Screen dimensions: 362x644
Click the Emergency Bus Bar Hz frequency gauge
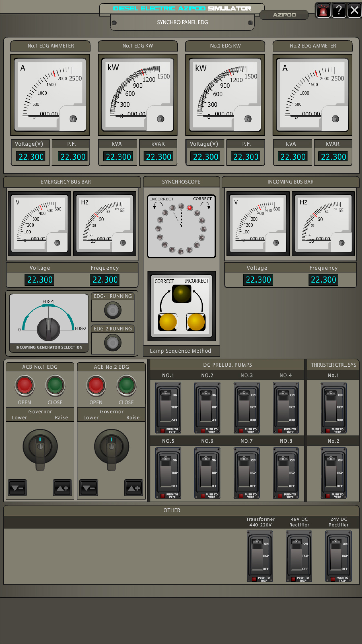[x=105, y=223]
